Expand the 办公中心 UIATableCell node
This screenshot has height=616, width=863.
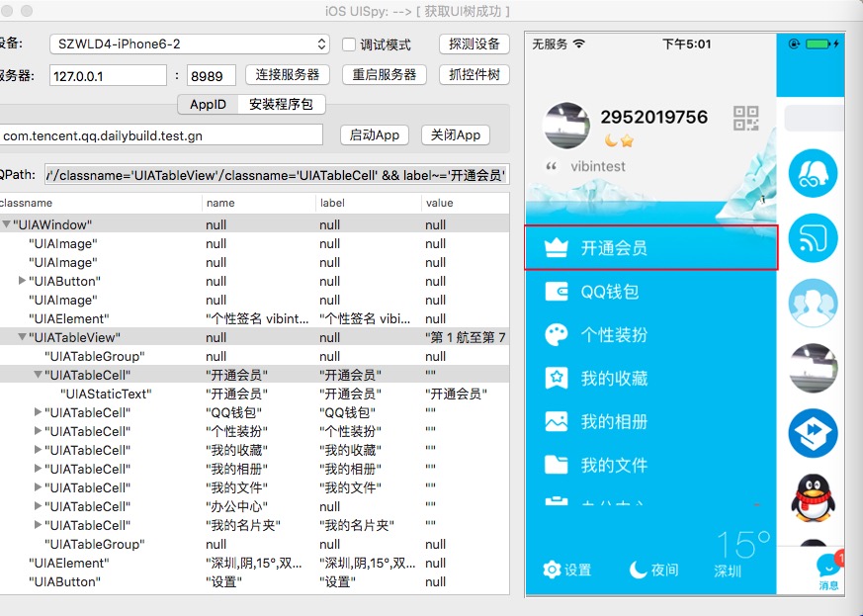[38, 505]
